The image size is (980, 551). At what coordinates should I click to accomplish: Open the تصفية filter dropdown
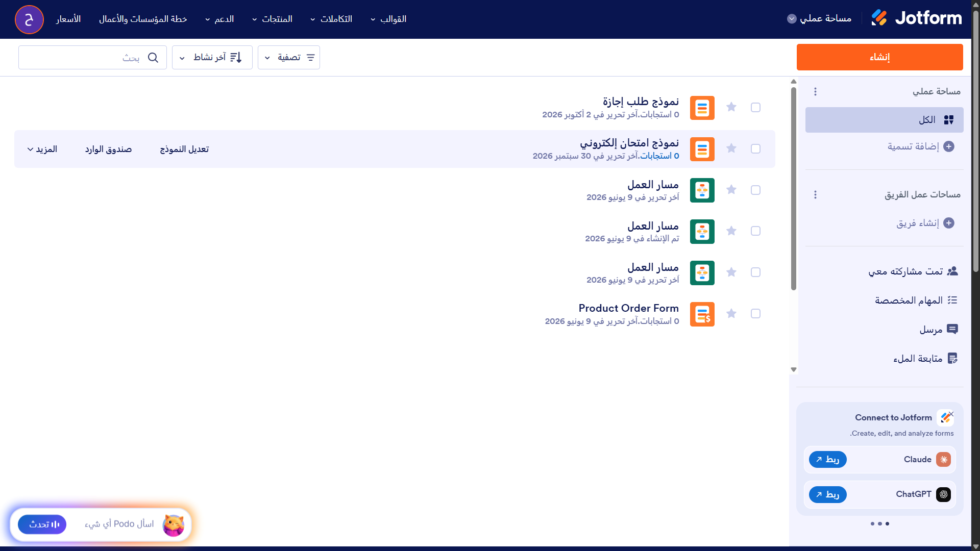pos(289,58)
